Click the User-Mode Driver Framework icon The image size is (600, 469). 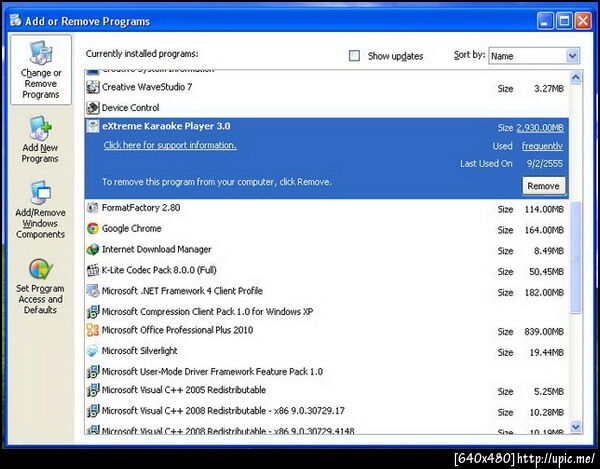(93, 371)
